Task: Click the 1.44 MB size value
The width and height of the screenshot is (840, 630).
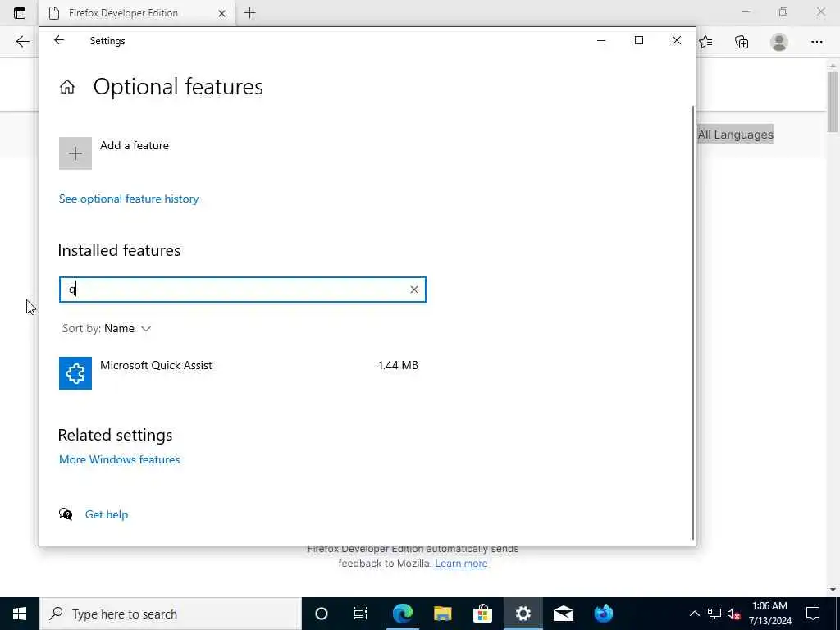Action: 398,365
